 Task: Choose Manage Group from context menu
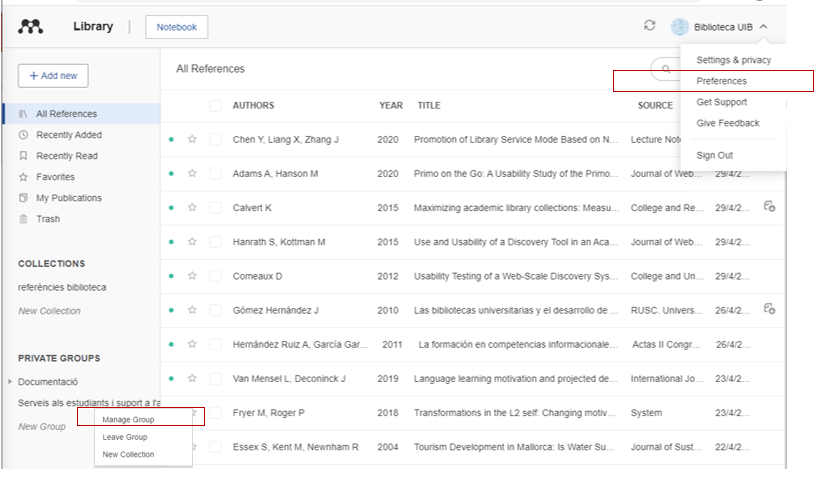coord(128,419)
